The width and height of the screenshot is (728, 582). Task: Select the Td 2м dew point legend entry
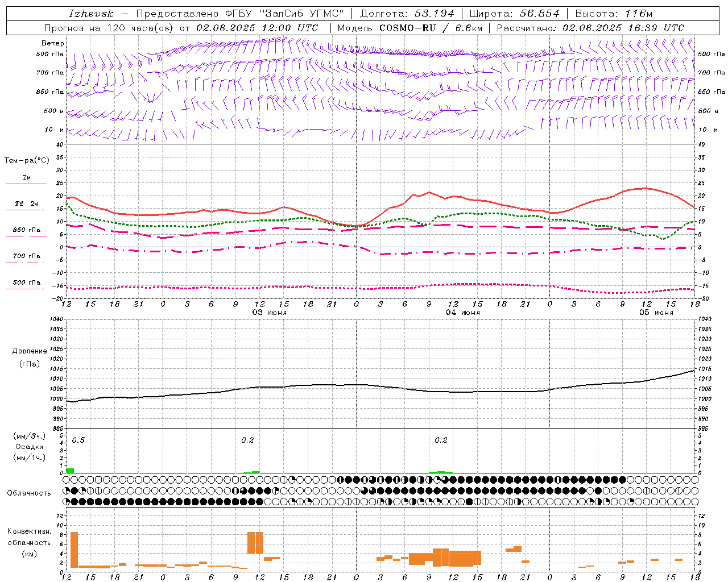26,203
